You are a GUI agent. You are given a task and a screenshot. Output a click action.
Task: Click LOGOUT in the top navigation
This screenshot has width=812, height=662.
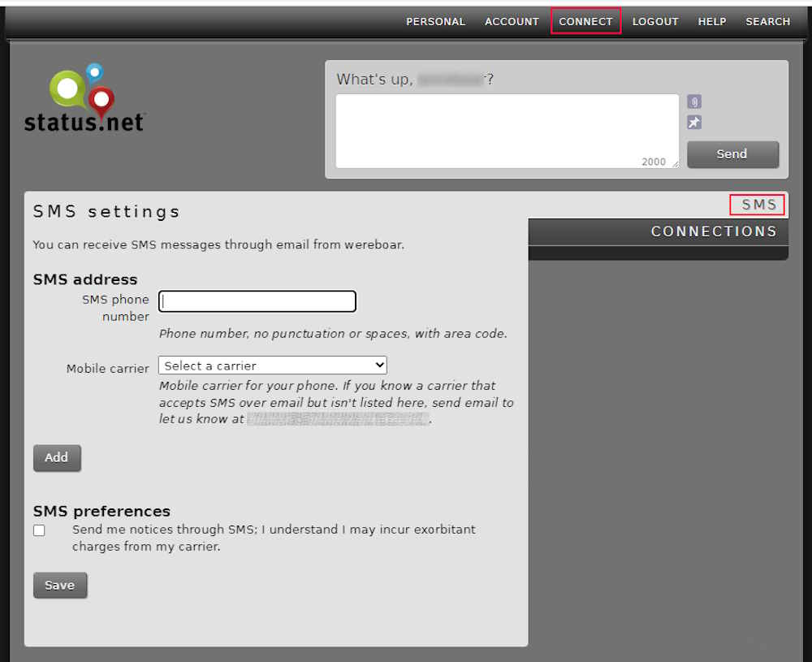click(655, 22)
